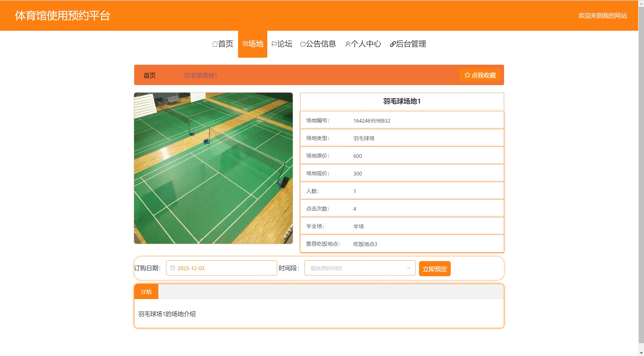Screen dimensions: 644x356
Task: Click the person icon beside 个人中心
Action: click(348, 44)
